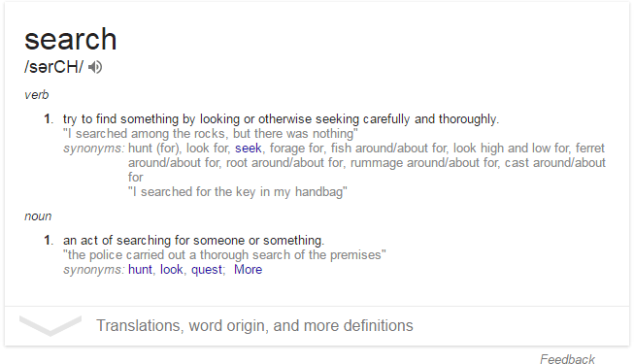Click the noun 'synonyms:' label
634x364 pixels.
[94, 270]
